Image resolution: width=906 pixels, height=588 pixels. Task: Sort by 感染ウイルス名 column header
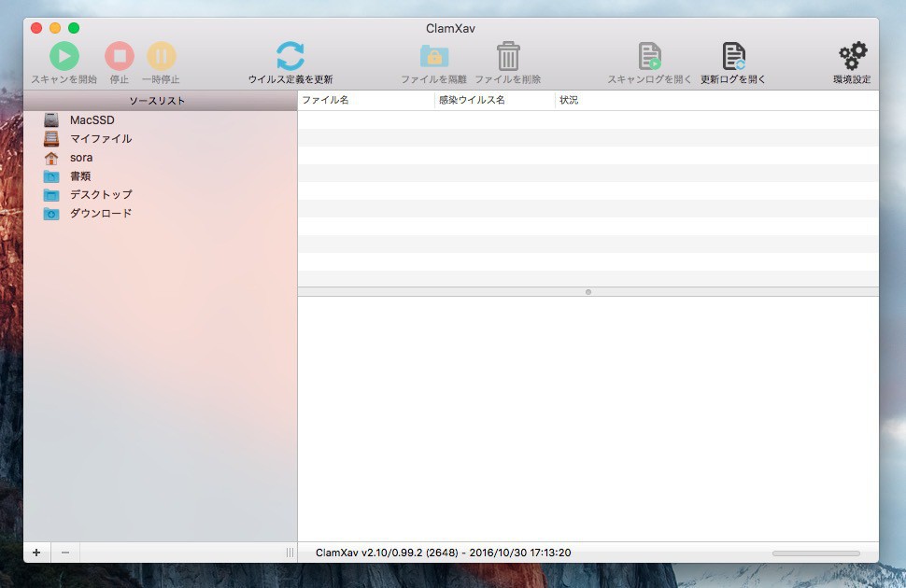click(x=493, y=100)
